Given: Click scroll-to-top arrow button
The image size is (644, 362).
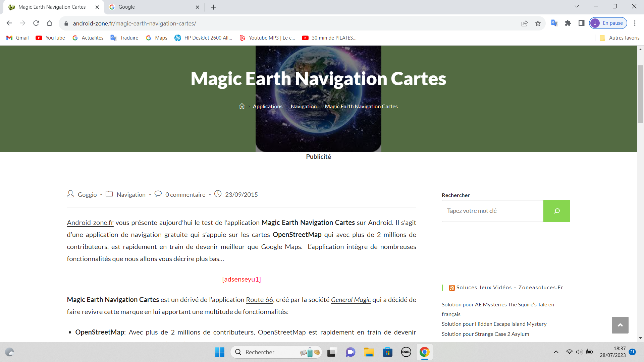Looking at the screenshot, I should pos(620,325).
